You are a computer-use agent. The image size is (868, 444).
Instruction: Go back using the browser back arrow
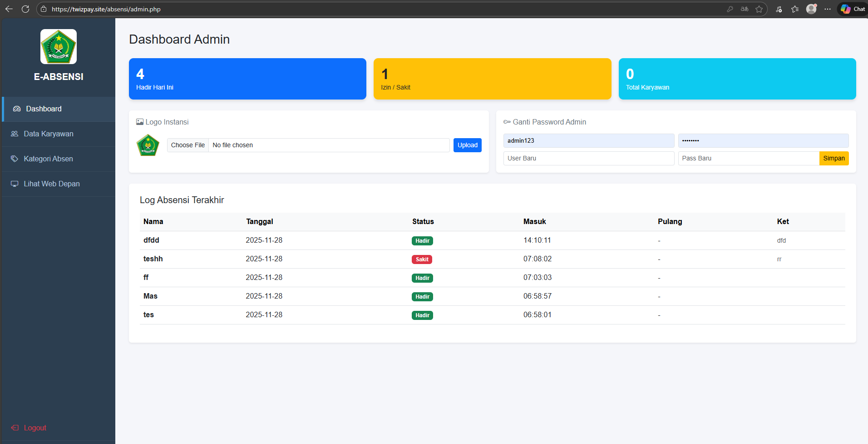[9, 9]
